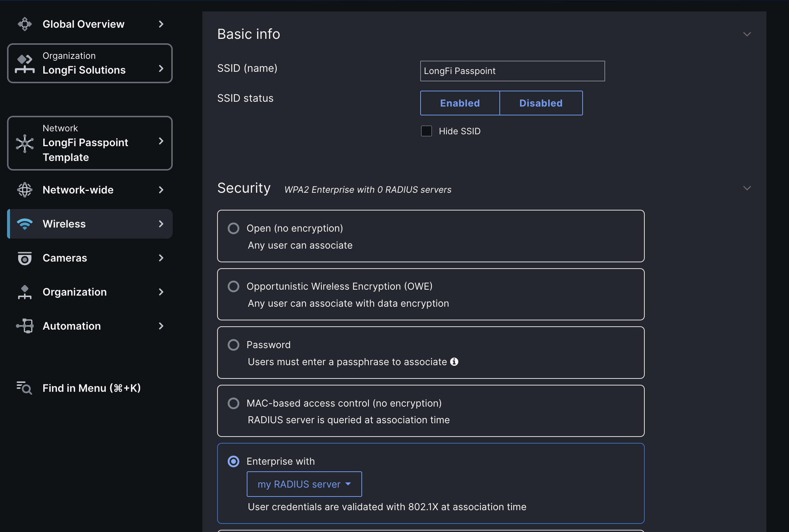Open the Cameras menu

[90, 258]
